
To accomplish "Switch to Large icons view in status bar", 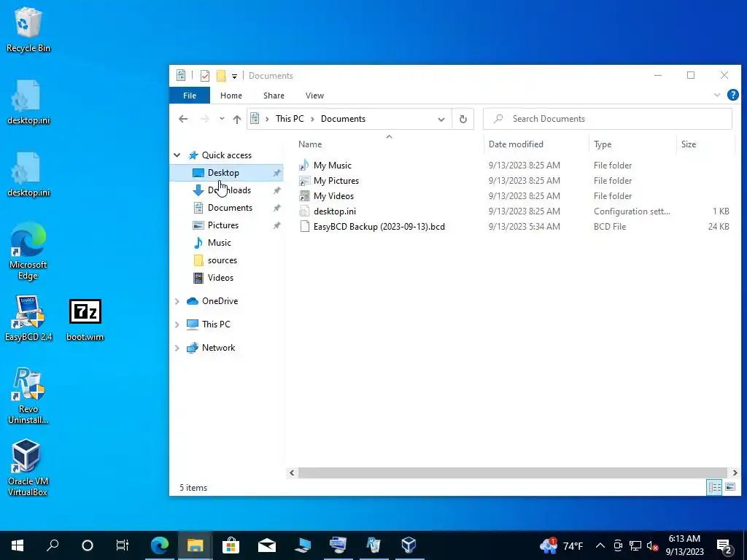I will pyautogui.click(x=729, y=487).
